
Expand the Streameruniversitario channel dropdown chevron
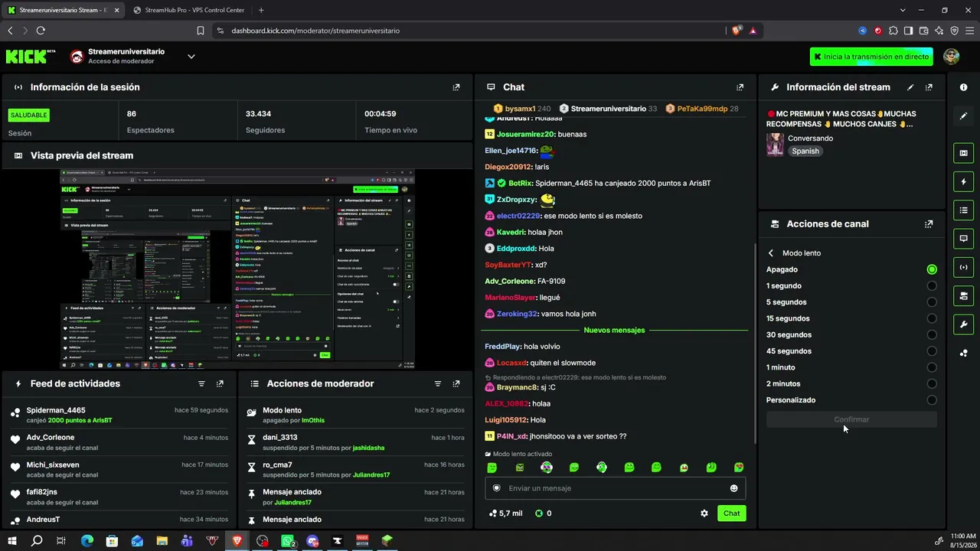[191, 56]
